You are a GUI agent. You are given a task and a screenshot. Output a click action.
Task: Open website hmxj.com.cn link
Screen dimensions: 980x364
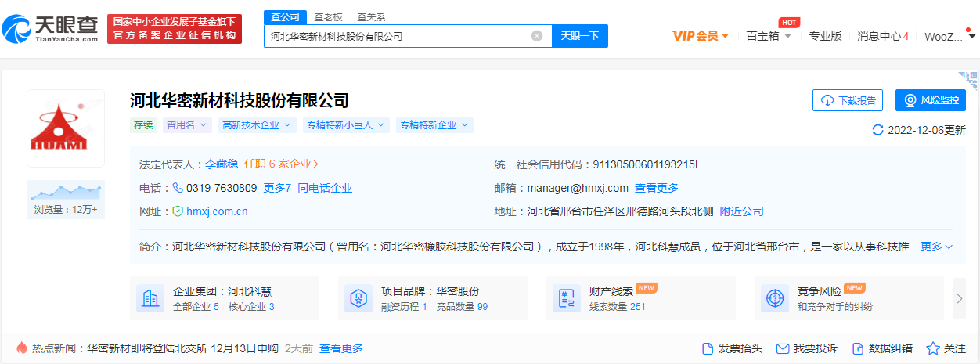coord(217,211)
